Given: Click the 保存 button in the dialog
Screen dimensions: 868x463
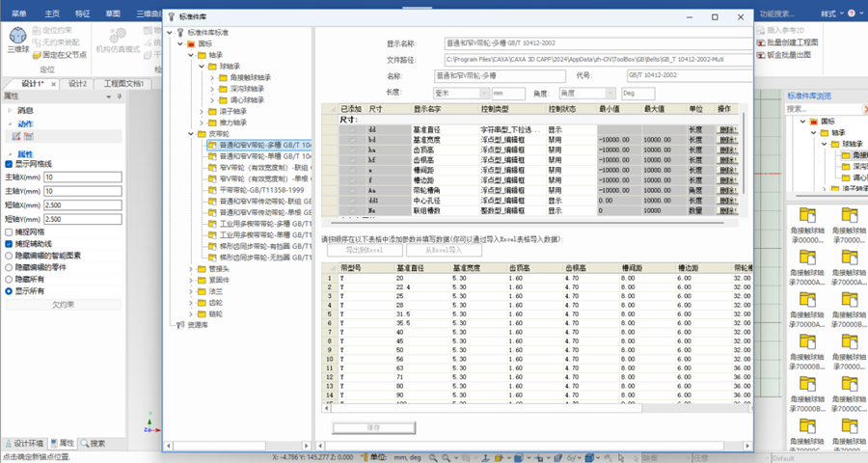Looking at the screenshot, I should coord(373,427).
